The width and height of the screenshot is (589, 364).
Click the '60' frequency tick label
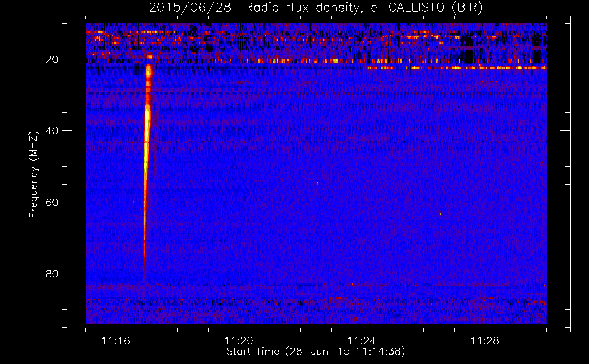point(52,202)
